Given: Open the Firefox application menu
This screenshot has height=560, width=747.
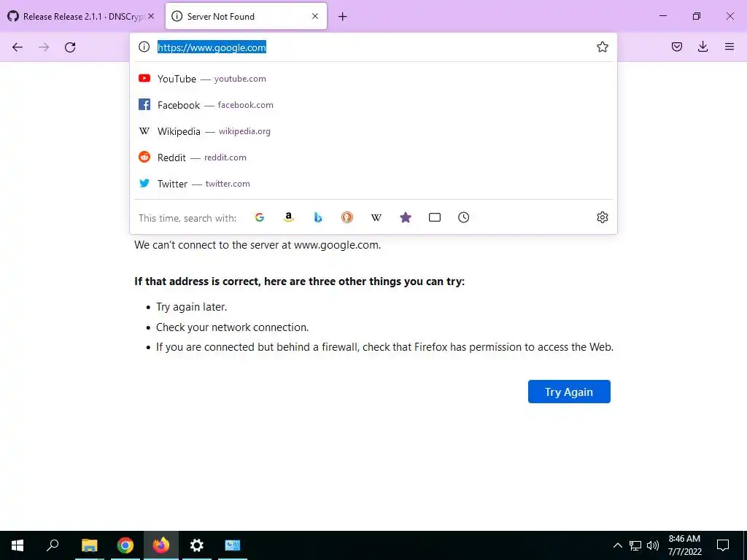Looking at the screenshot, I should coord(729,47).
